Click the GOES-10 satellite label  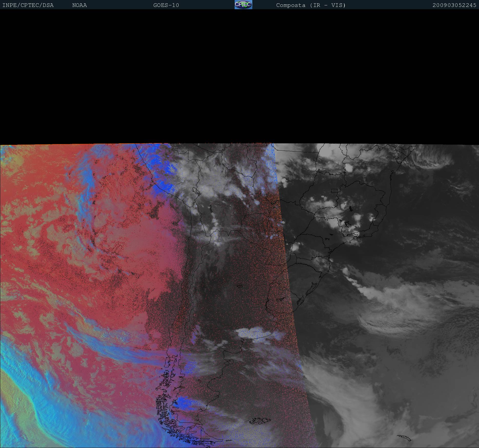166,5
